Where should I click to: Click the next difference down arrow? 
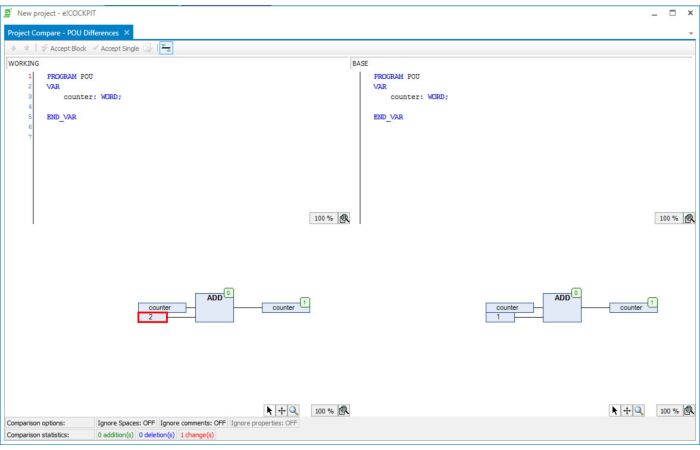11,48
